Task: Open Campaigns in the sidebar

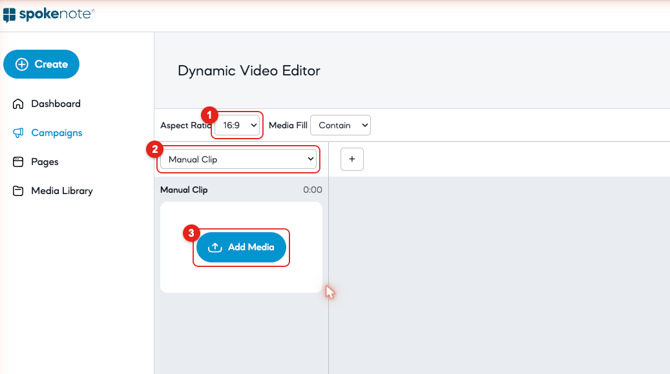Action: pos(47,133)
